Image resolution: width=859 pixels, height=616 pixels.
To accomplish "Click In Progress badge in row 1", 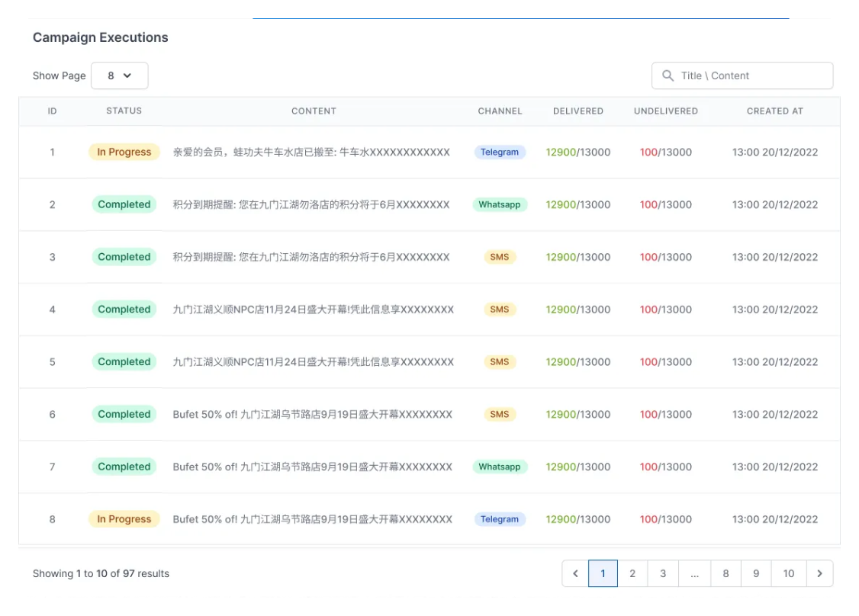I will tap(124, 152).
